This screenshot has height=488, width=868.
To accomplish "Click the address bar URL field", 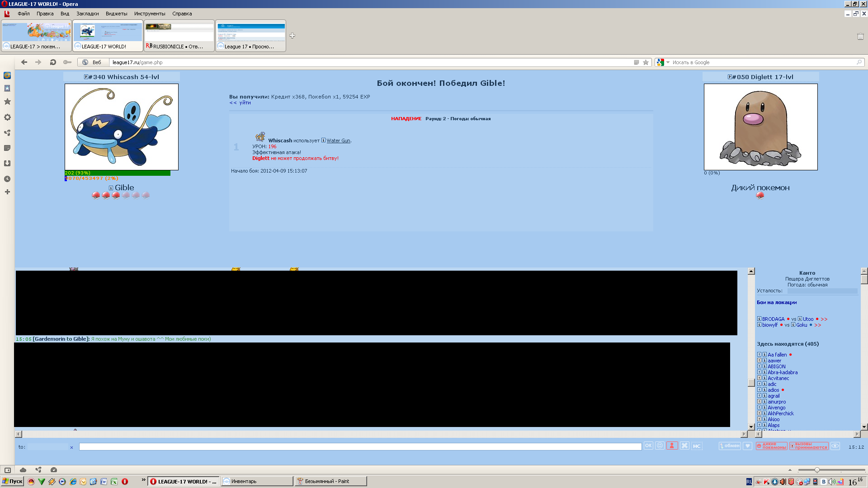I will tap(371, 62).
